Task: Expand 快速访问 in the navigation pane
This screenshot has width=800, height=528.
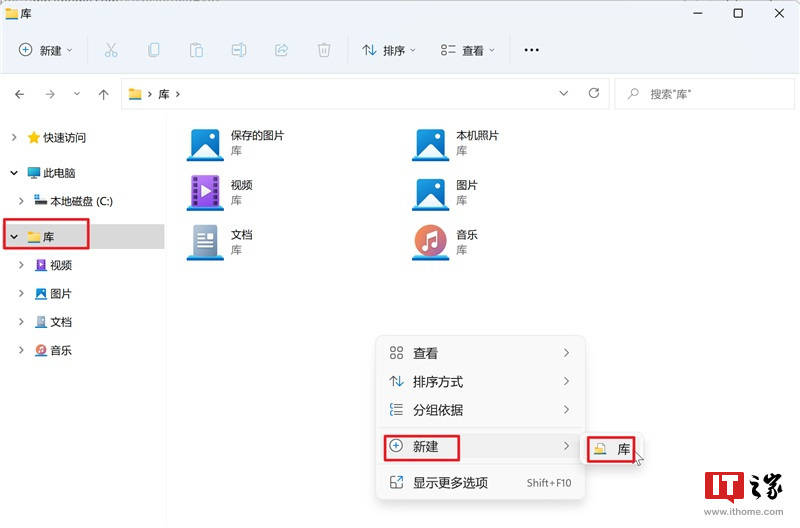Action: (x=14, y=137)
